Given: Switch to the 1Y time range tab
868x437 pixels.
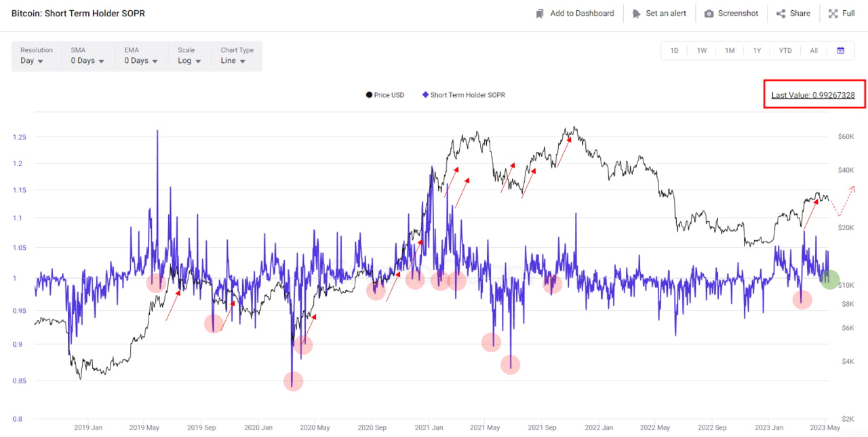Looking at the screenshot, I should click(757, 50).
